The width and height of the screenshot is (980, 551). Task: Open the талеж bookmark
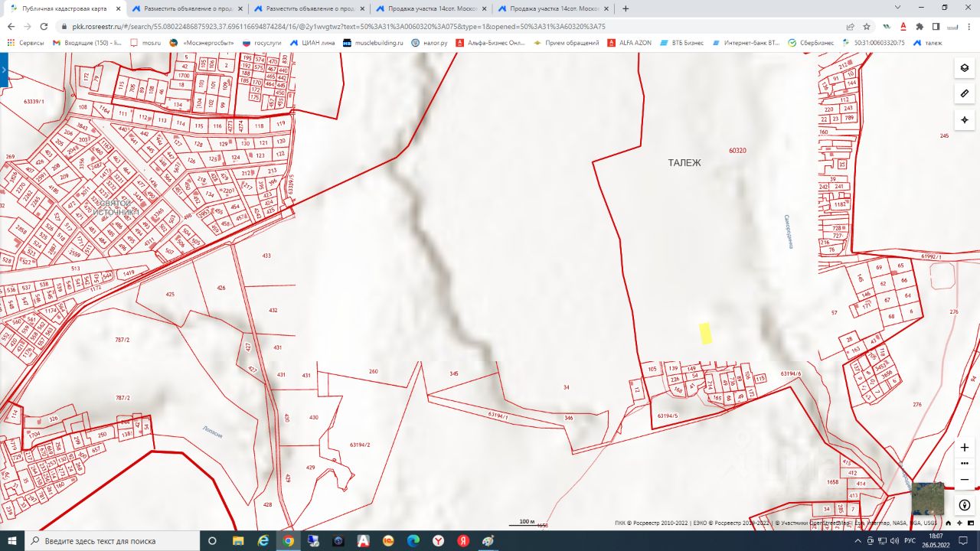pyautogui.click(x=927, y=43)
